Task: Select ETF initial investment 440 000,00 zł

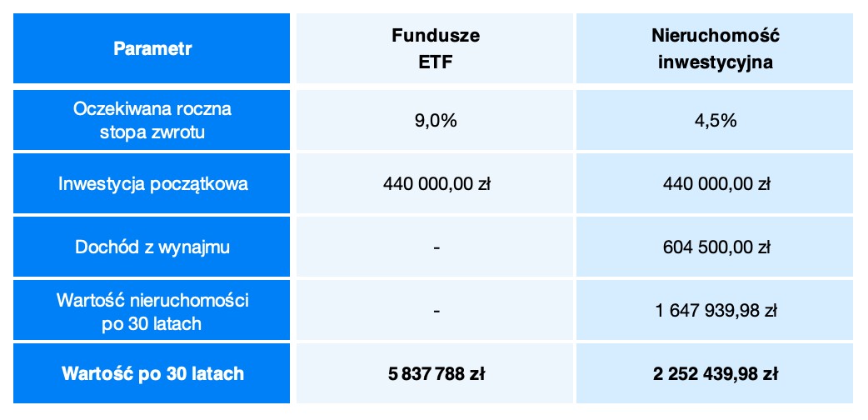Action: [436, 185]
